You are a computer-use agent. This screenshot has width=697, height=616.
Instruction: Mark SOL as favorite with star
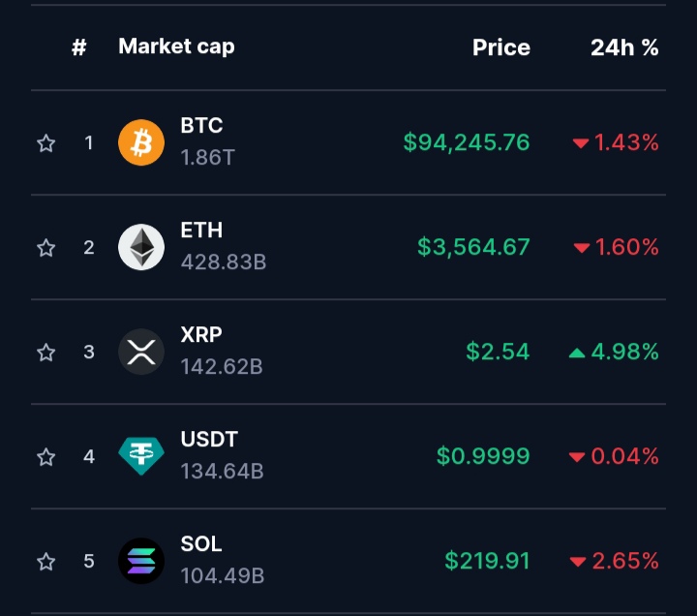point(45,562)
